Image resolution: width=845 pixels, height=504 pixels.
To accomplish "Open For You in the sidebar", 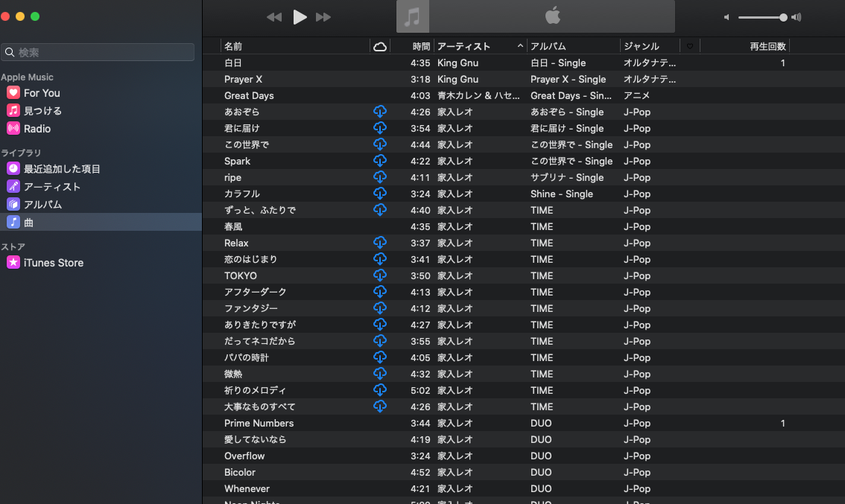I will [101, 93].
